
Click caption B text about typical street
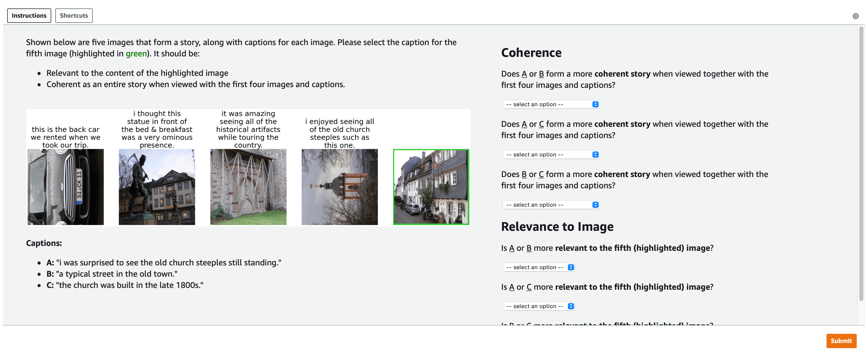tap(117, 274)
